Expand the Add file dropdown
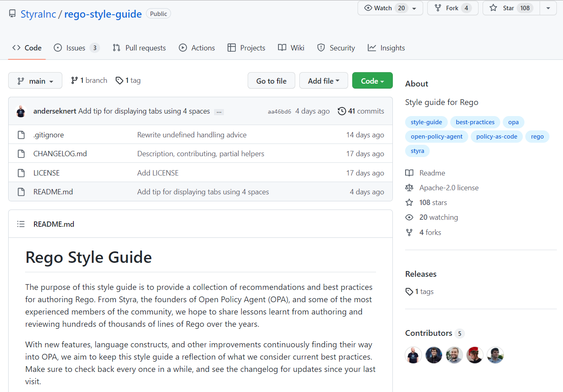The image size is (563, 392). click(324, 81)
